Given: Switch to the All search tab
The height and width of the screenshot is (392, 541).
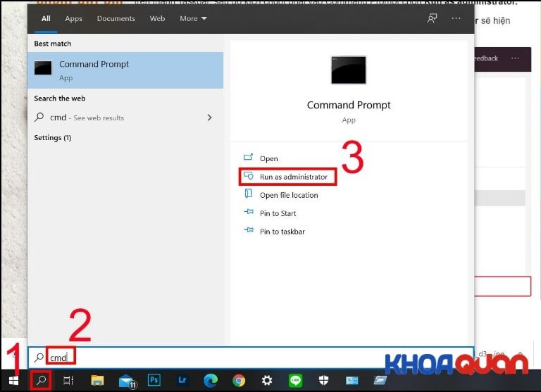Looking at the screenshot, I should pyautogui.click(x=46, y=18).
